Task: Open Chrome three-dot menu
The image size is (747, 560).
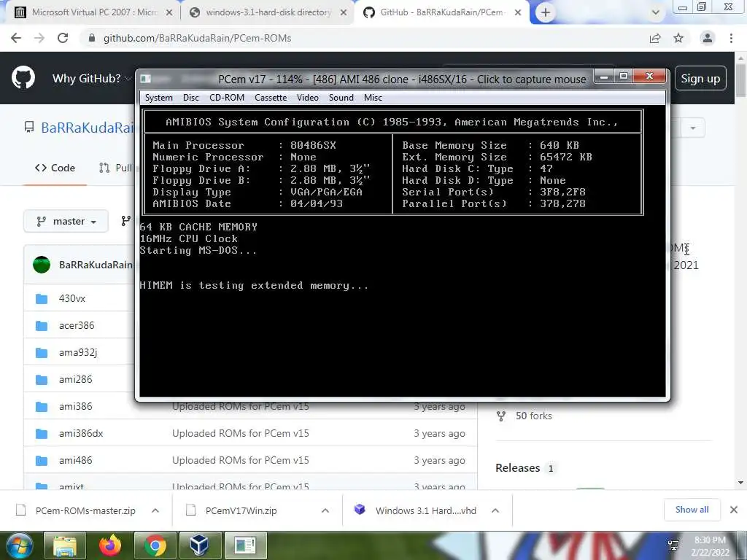Action: [x=731, y=38]
